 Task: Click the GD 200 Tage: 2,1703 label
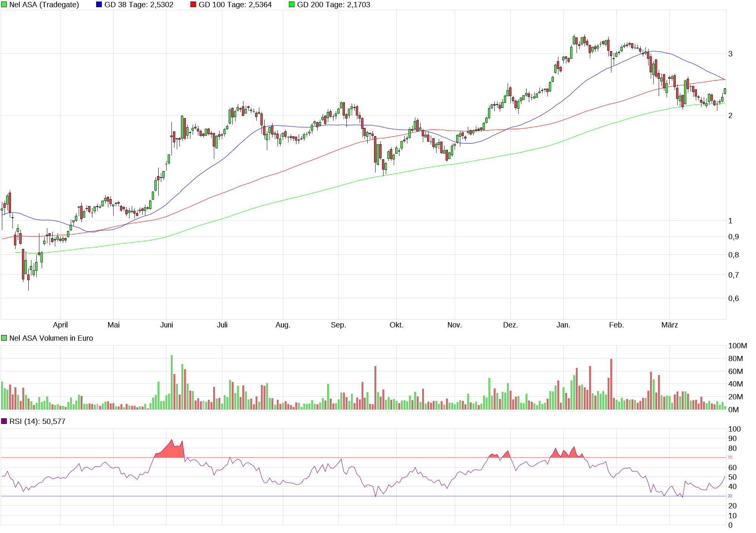pos(334,5)
